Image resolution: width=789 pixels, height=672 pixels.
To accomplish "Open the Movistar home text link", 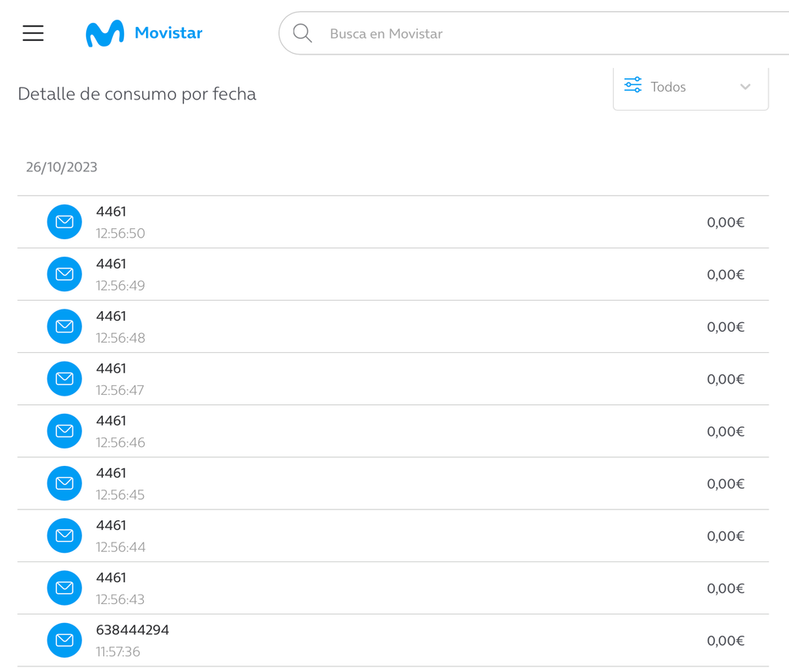I will click(168, 33).
